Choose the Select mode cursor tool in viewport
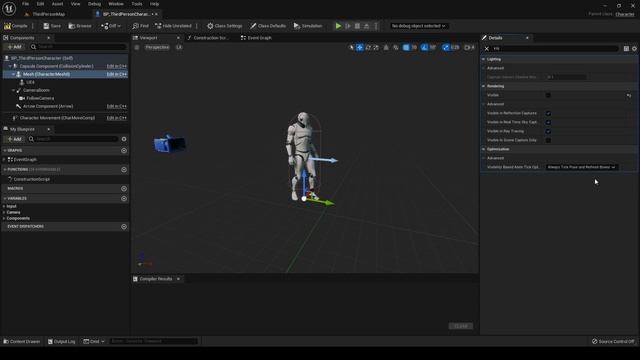 point(351,47)
